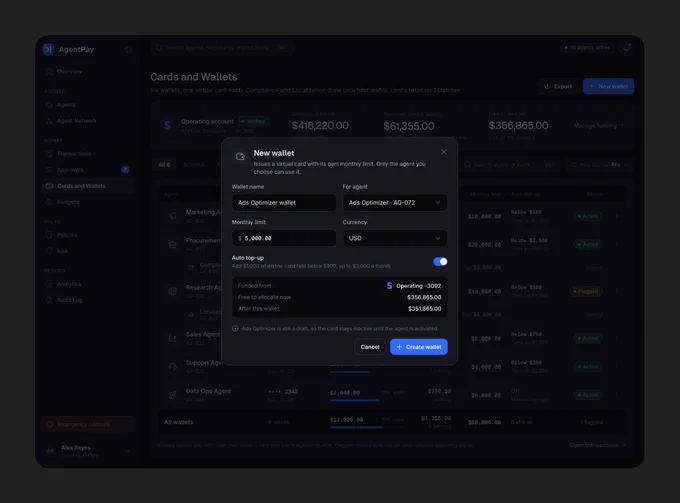Open the Any filter dropdown
The image size is (680, 503).
tap(598, 165)
